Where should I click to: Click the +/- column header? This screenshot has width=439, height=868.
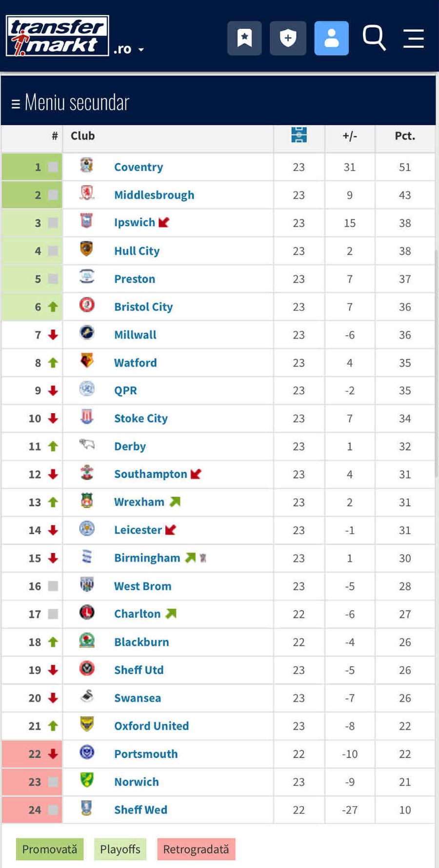click(350, 136)
